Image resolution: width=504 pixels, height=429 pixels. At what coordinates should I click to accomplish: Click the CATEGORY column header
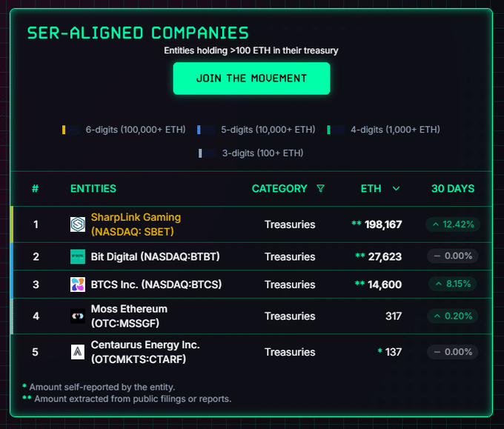pos(279,189)
